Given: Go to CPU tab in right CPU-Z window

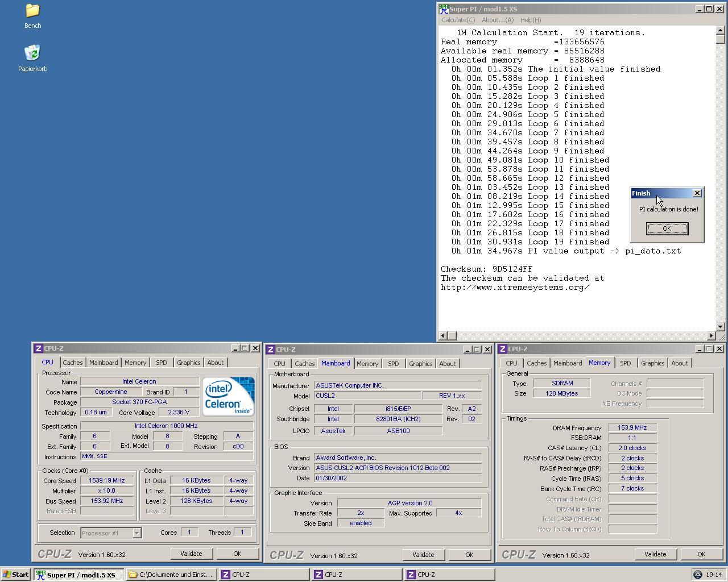Looking at the screenshot, I should (x=511, y=363).
